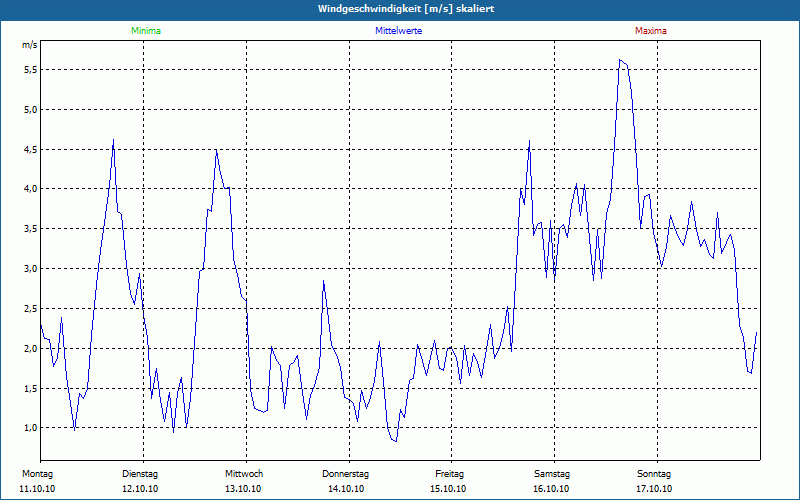Click the 4,0 y-axis value

tap(30, 189)
